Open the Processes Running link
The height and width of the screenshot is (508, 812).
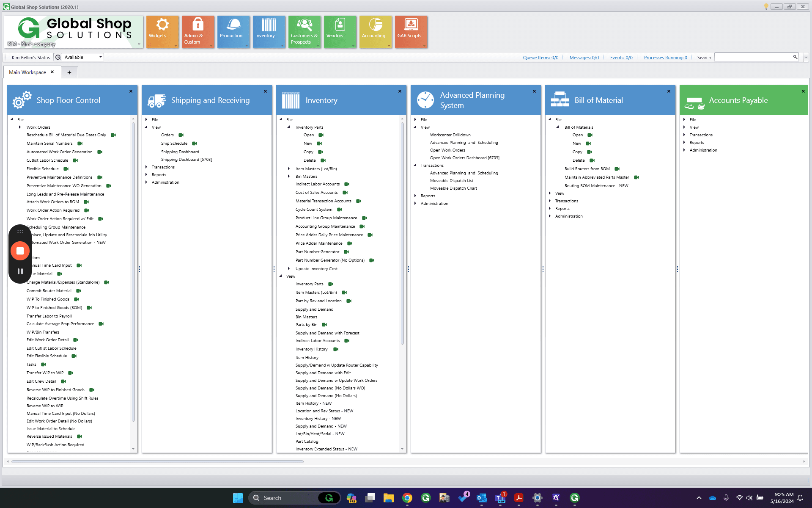coord(665,58)
